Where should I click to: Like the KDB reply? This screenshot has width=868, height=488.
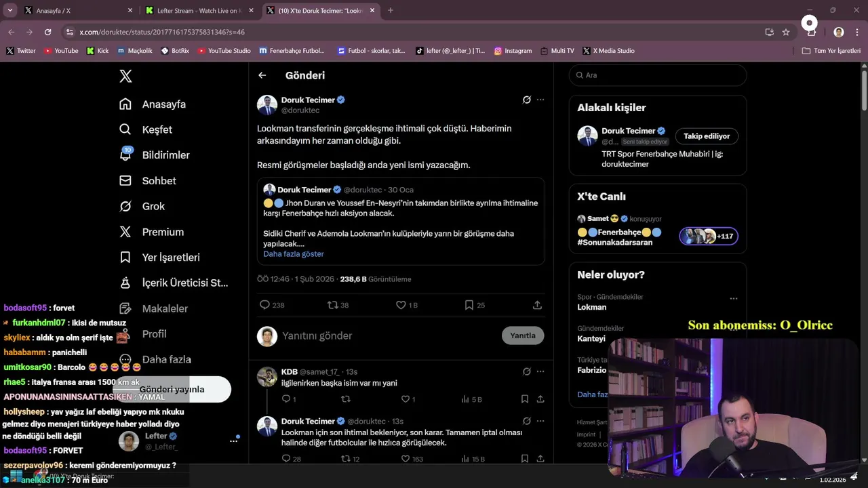click(408, 399)
